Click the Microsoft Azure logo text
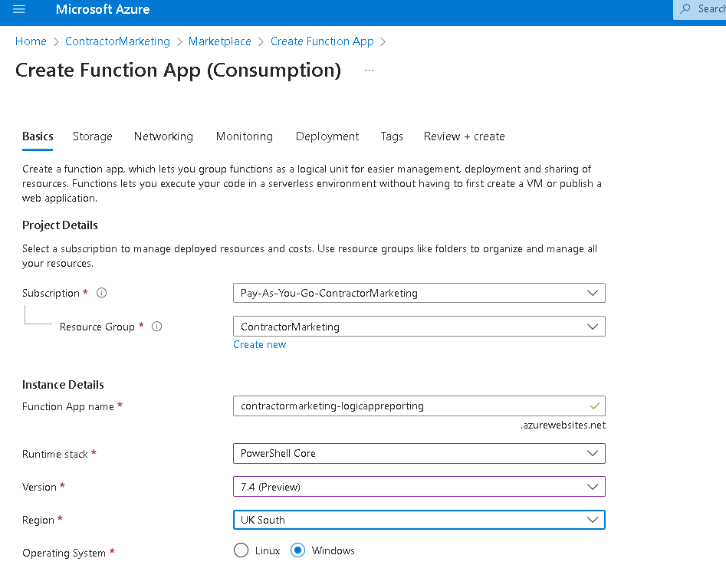Image resolution: width=726 pixels, height=588 pixels. click(103, 9)
